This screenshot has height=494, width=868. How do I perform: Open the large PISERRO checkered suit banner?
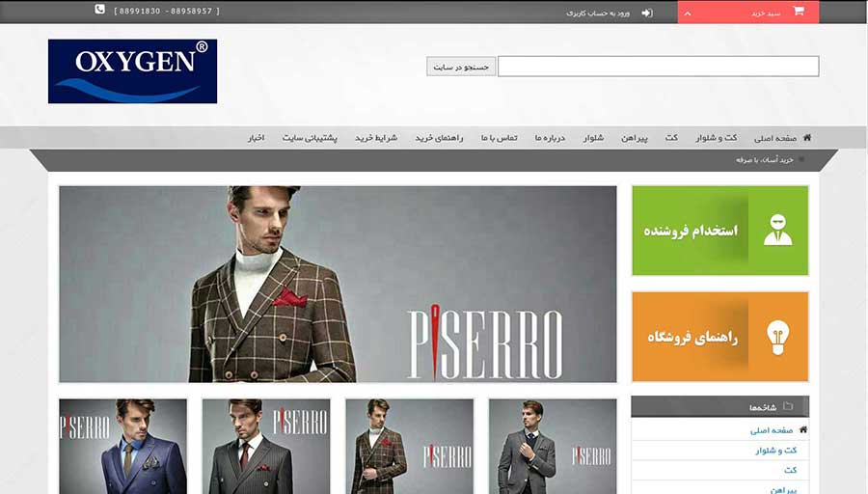338,284
